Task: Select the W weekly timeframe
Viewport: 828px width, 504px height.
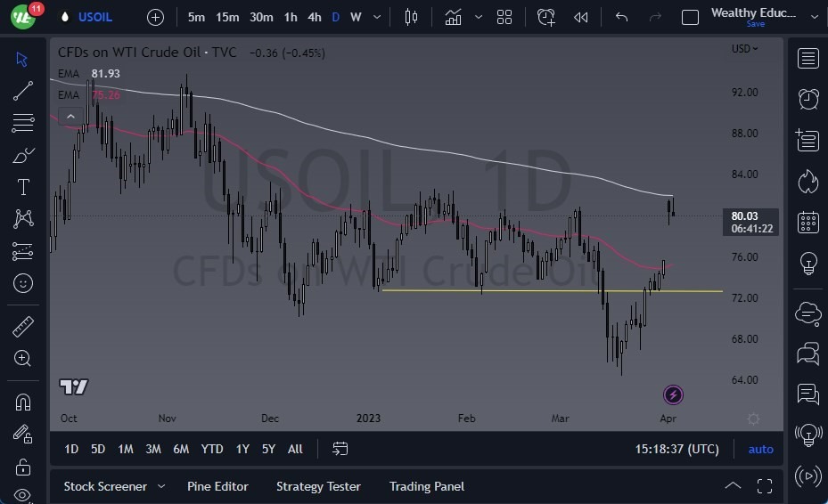Action: pos(356,18)
